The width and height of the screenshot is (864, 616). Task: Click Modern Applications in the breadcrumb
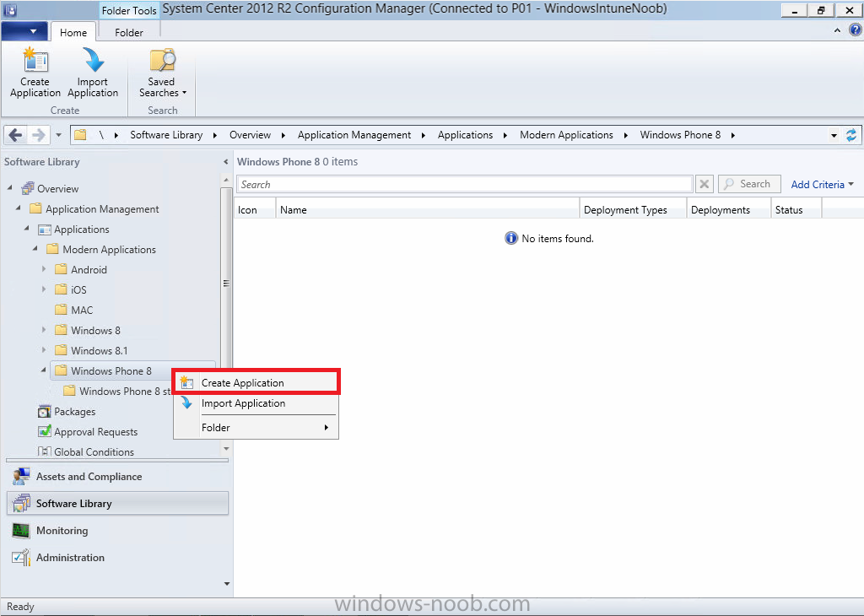566,135
